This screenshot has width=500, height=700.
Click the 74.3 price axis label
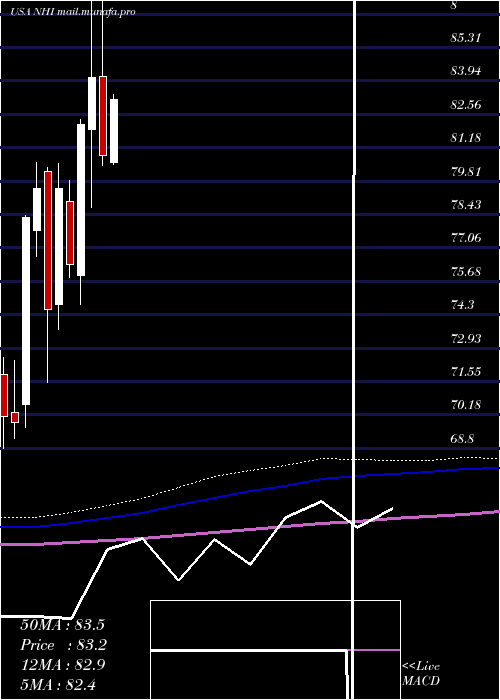462,305
